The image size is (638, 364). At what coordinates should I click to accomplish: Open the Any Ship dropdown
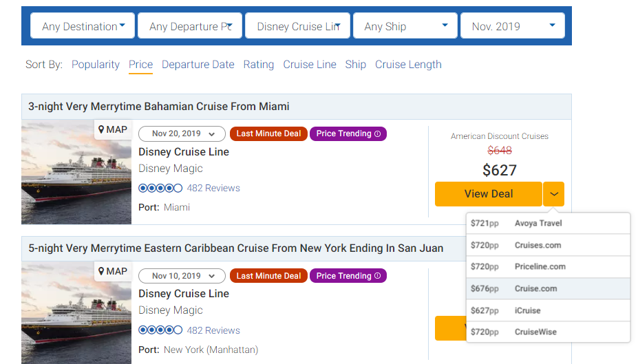[405, 26]
